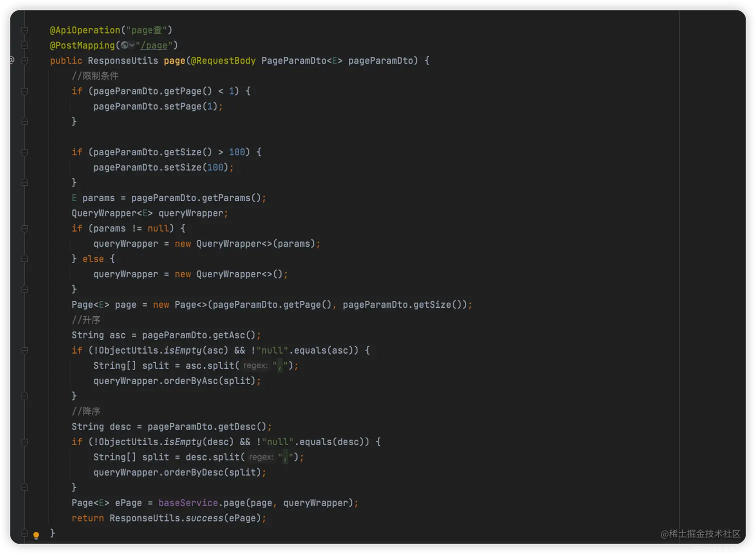Click the globe URL icon in @PostMapping
This screenshot has height=554, width=756.
click(x=124, y=45)
